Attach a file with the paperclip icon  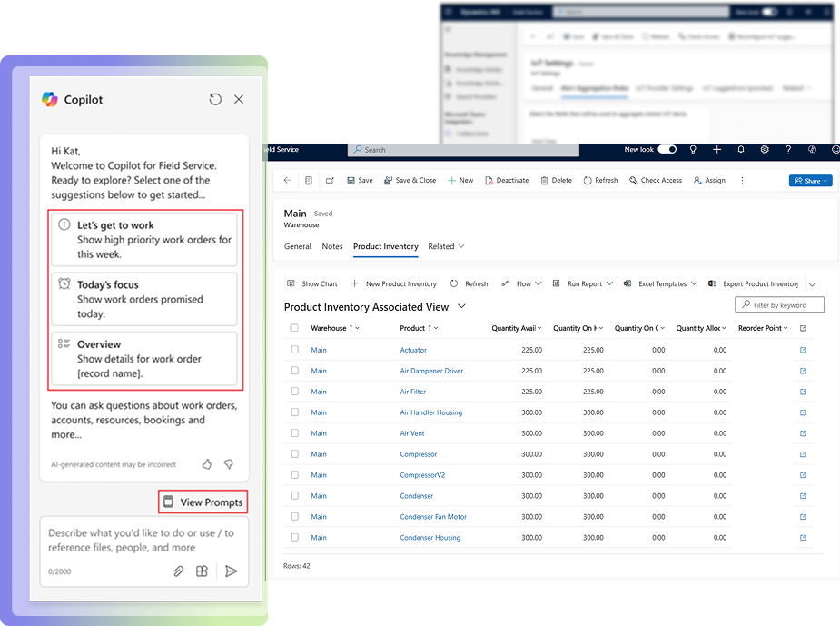[178, 571]
